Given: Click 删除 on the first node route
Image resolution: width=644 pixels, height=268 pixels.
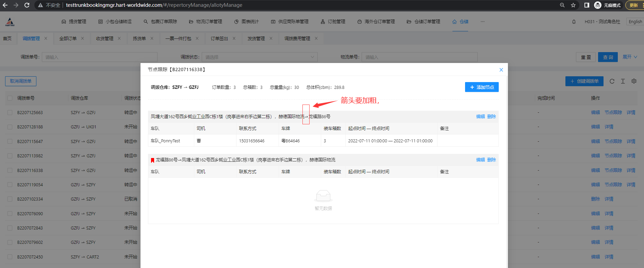Looking at the screenshot, I should (492, 116).
